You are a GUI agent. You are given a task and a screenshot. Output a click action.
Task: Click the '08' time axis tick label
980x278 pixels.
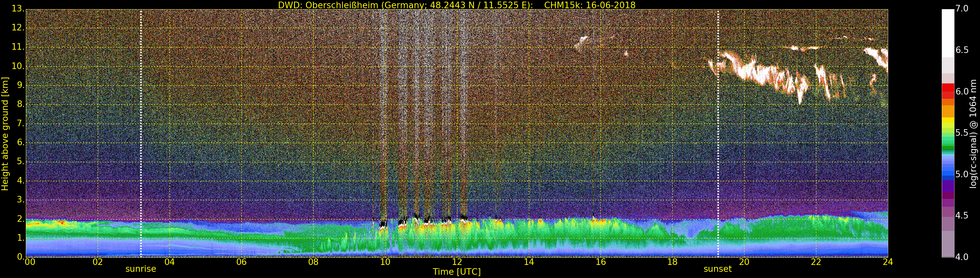[313, 262]
